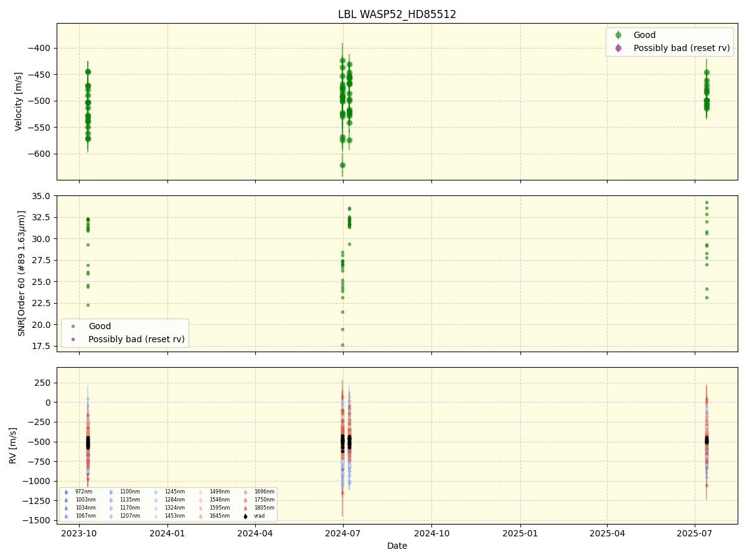747x560 pixels.
Task: Click the vrad legend entry
Action: click(253, 516)
